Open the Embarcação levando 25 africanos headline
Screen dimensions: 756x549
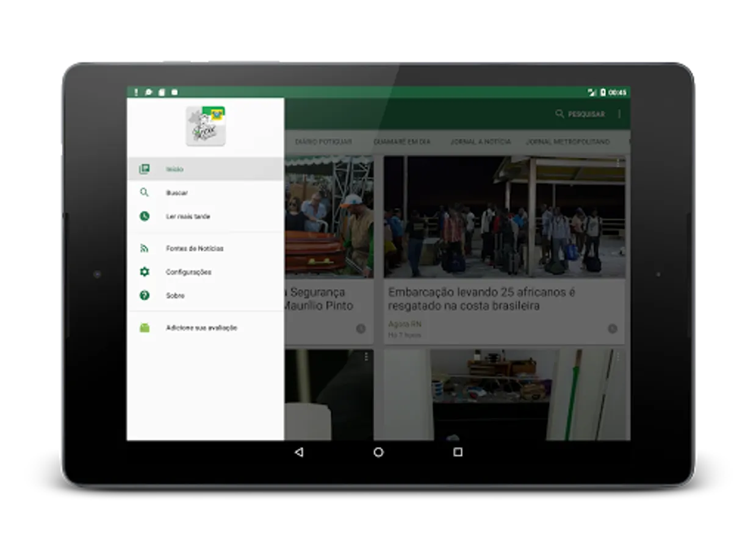(482, 299)
